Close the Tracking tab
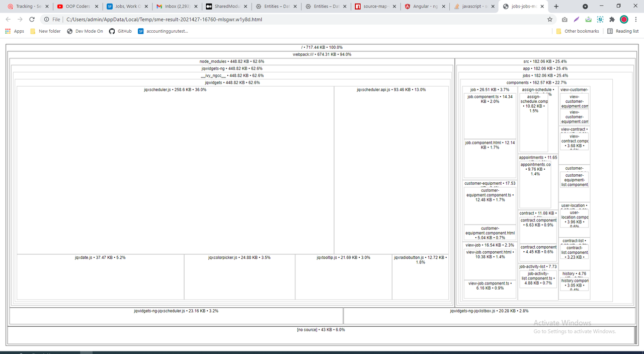This screenshot has height=354, width=644. tap(47, 7)
